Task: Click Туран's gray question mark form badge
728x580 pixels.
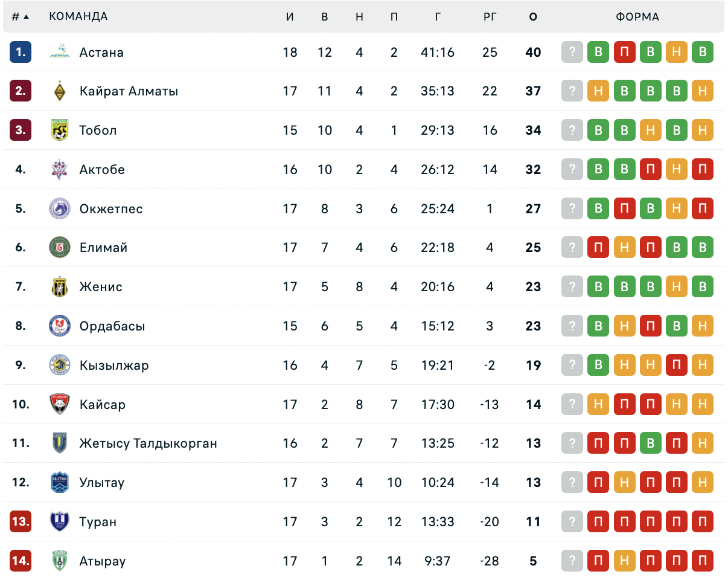Action: pyautogui.click(x=572, y=521)
